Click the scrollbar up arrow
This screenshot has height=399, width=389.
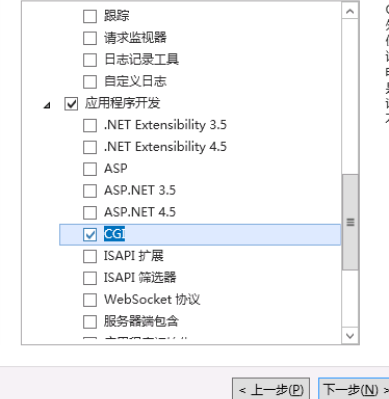click(350, 11)
